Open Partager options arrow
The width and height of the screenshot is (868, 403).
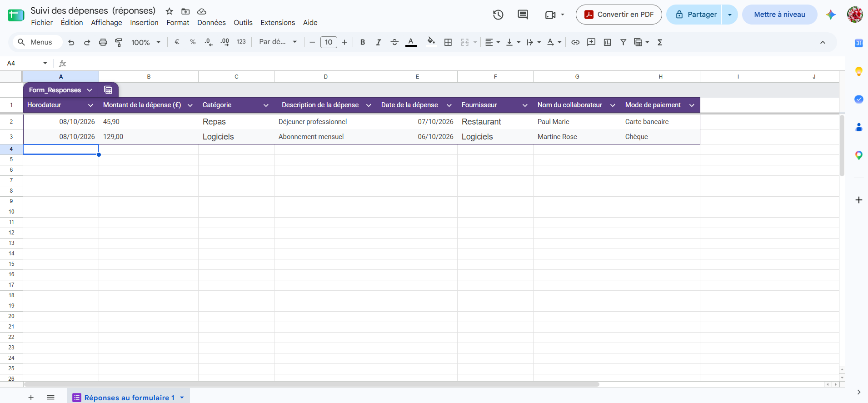click(x=730, y=15)
